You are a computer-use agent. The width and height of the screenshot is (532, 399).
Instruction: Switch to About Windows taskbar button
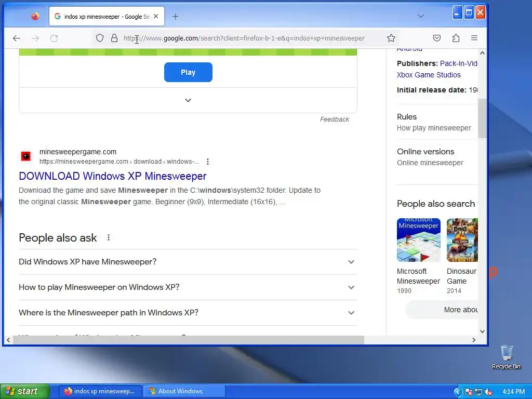pyautogui.click(x=184, y=391)
